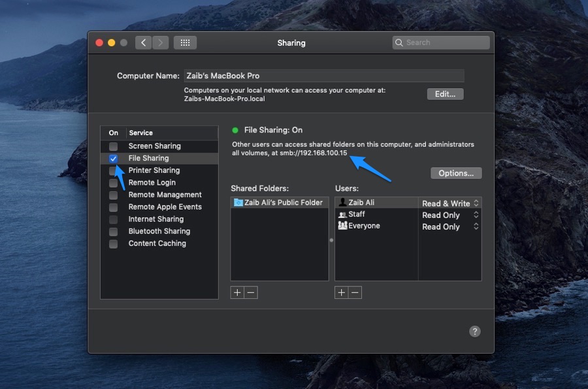
Task: Toggle the Internet Sharing checkbox
Action: pos(113,219)
